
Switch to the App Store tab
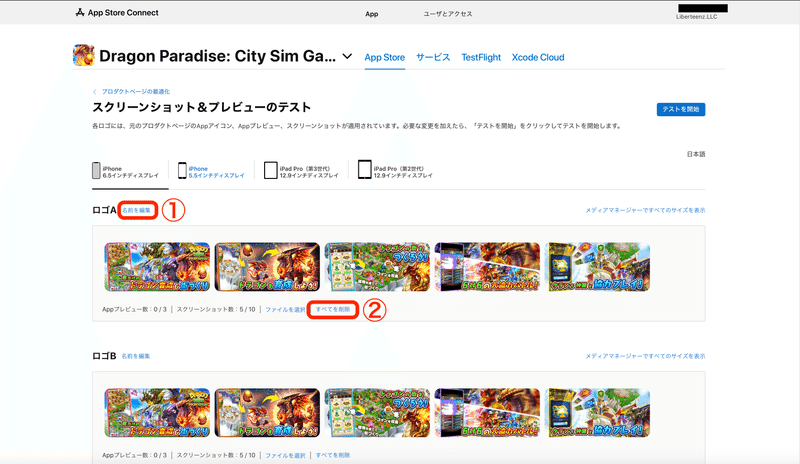(x=385, y=58)
